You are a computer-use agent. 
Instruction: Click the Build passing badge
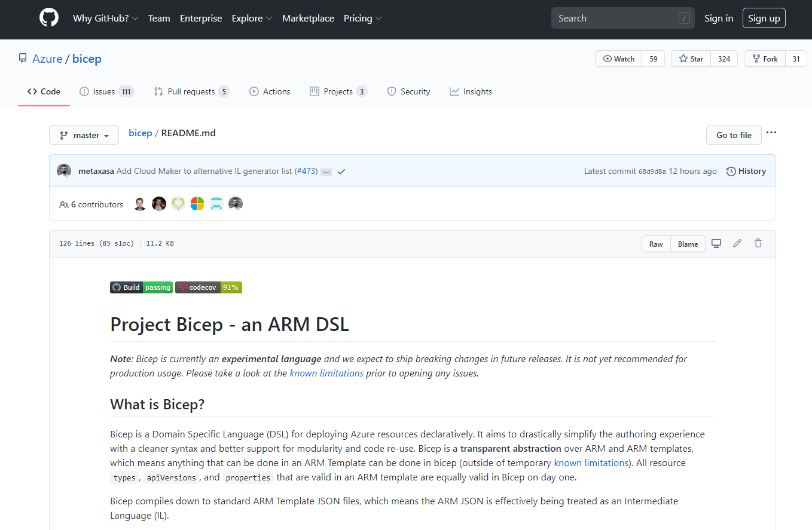[141, 287]
